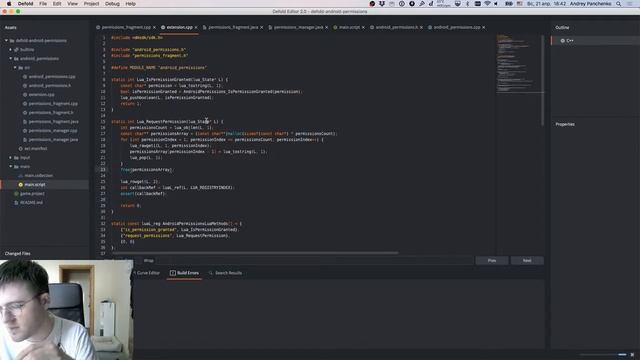Open the Build Errors tab

[x=184, y=273]
